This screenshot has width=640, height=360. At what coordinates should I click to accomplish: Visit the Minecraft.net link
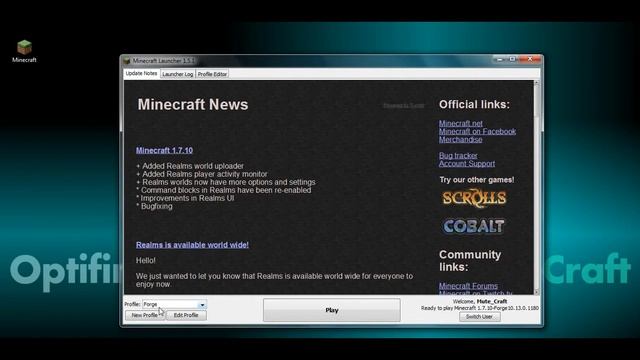(x=461, y=123)
